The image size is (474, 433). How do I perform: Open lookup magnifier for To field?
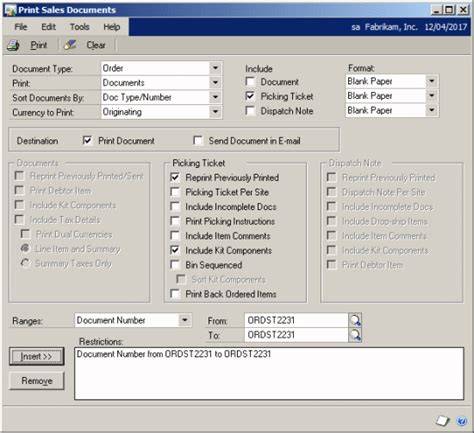[355, 335]
